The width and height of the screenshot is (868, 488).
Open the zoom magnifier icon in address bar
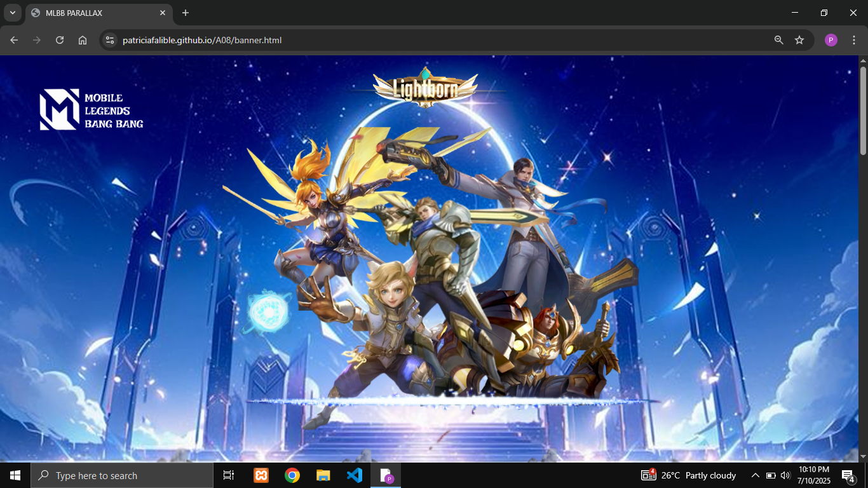[778, 40]
